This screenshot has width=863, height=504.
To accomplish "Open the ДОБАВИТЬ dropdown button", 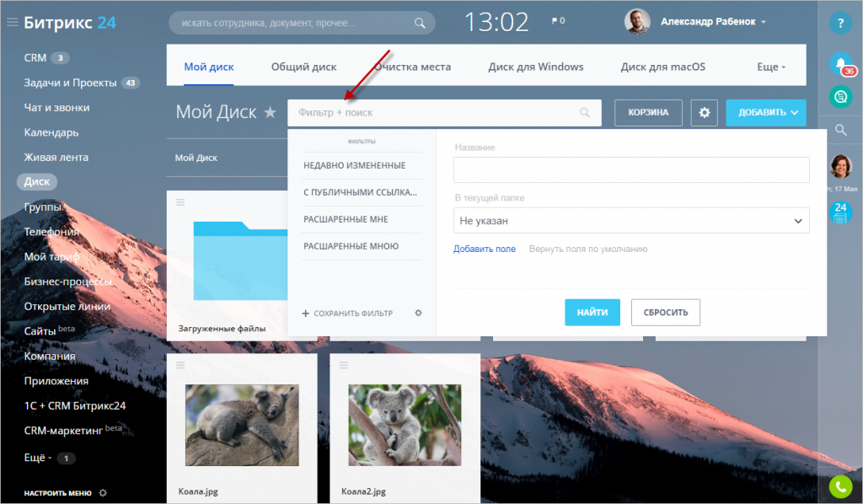I will [x=766, y=112].
